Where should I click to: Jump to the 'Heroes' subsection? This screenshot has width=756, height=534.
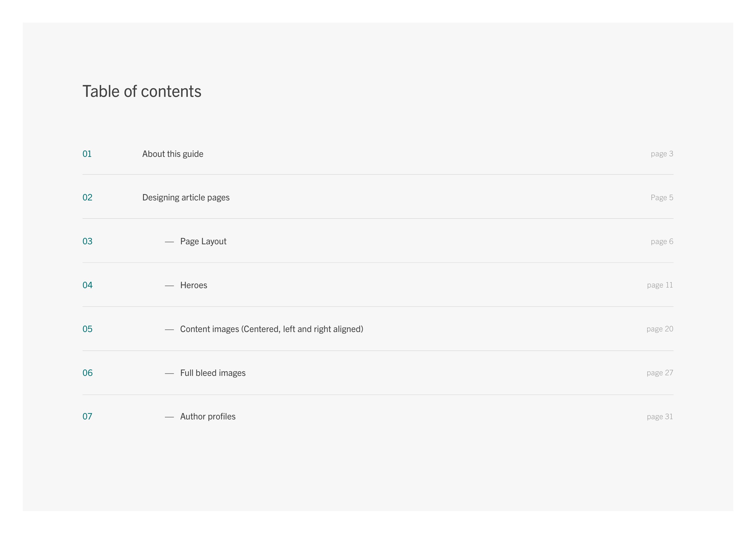coord(194,285)
